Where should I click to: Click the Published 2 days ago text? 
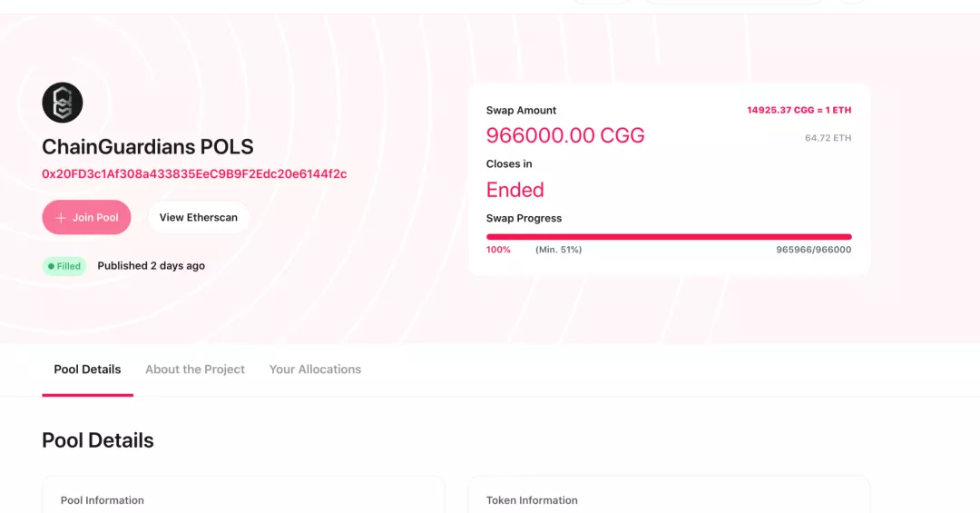152,266
